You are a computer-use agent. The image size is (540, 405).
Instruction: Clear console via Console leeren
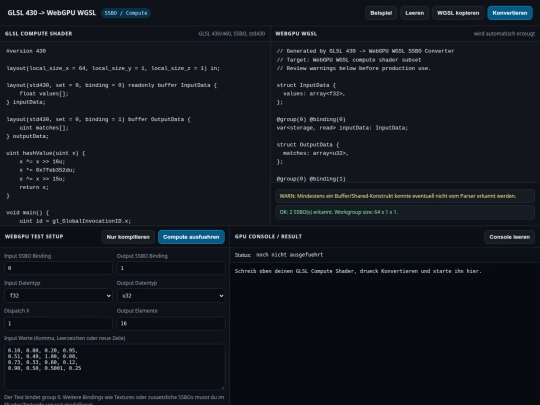pos(509,237)
